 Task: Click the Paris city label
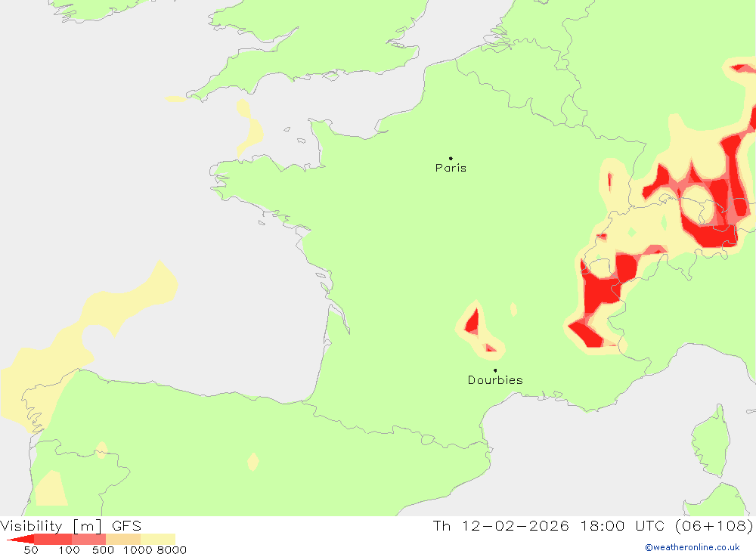[x=451, y=168]
